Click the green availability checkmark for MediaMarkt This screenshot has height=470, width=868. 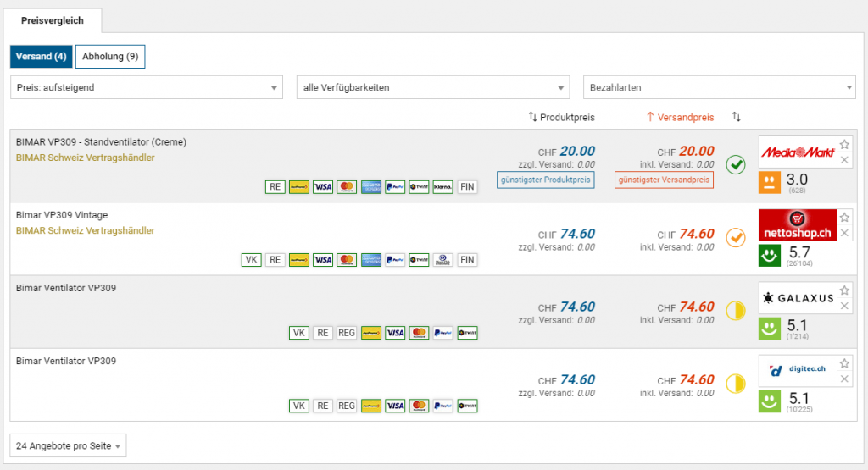736,164
